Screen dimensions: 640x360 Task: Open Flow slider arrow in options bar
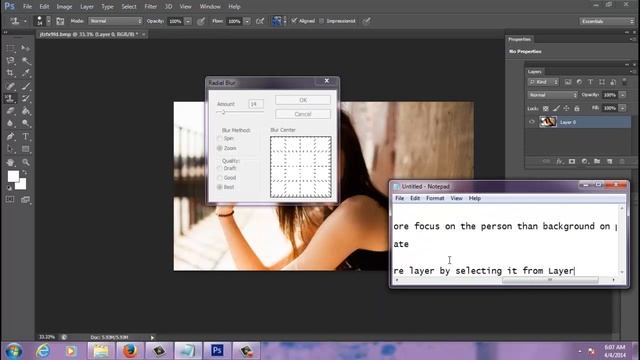247,21
